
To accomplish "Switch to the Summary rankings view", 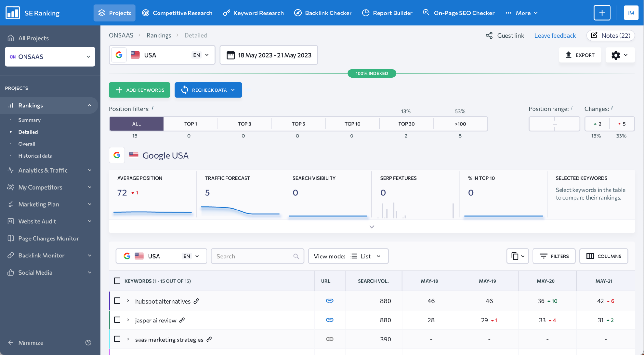I will (29, 120).
